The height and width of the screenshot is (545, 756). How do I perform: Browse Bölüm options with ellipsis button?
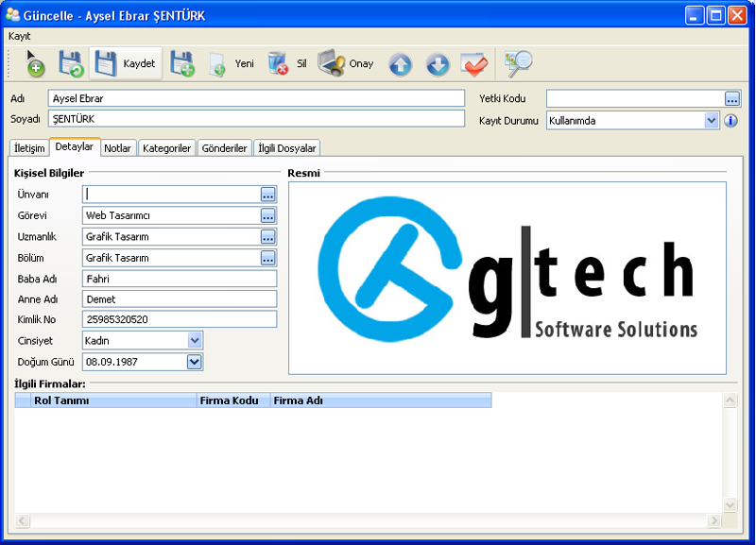pyautogui.click(x=268, y=258)
